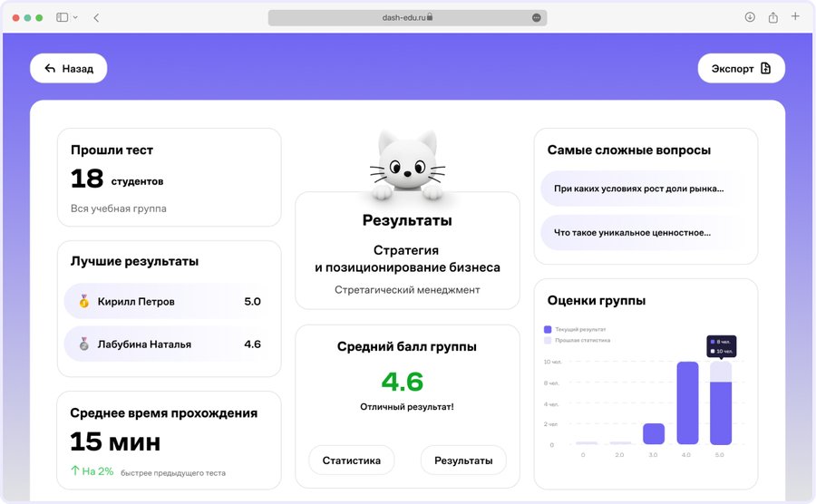Click the '18 студентов' count

pyautogui.click(x=117, y=179)
